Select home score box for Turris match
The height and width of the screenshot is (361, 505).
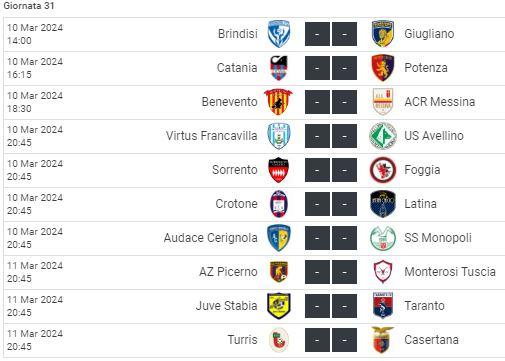point(317,340)
